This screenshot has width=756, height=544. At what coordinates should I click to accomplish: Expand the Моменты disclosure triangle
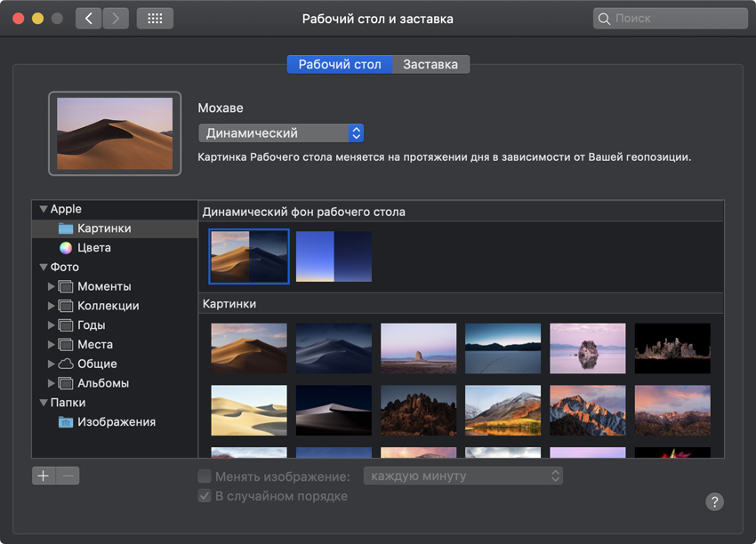tap(51, 286)
